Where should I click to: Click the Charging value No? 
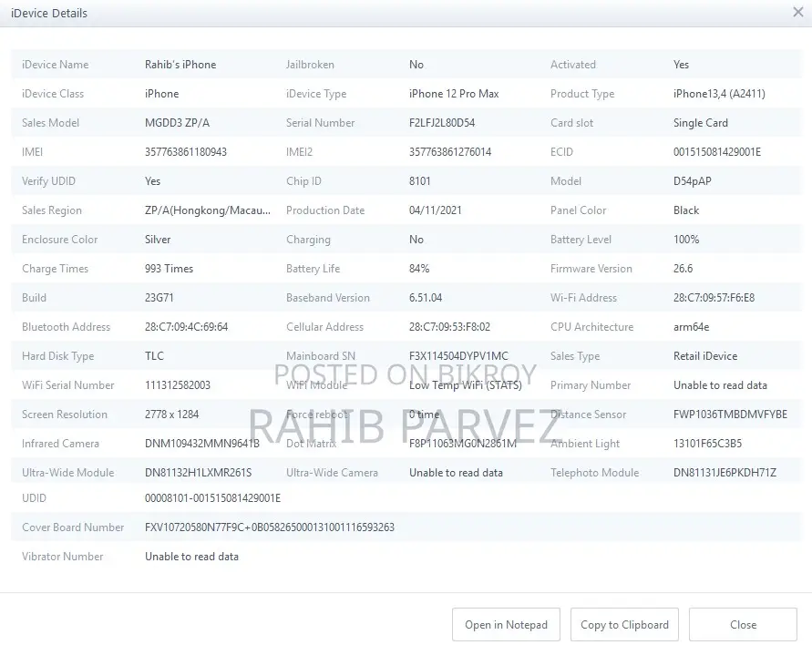(416, 240)
